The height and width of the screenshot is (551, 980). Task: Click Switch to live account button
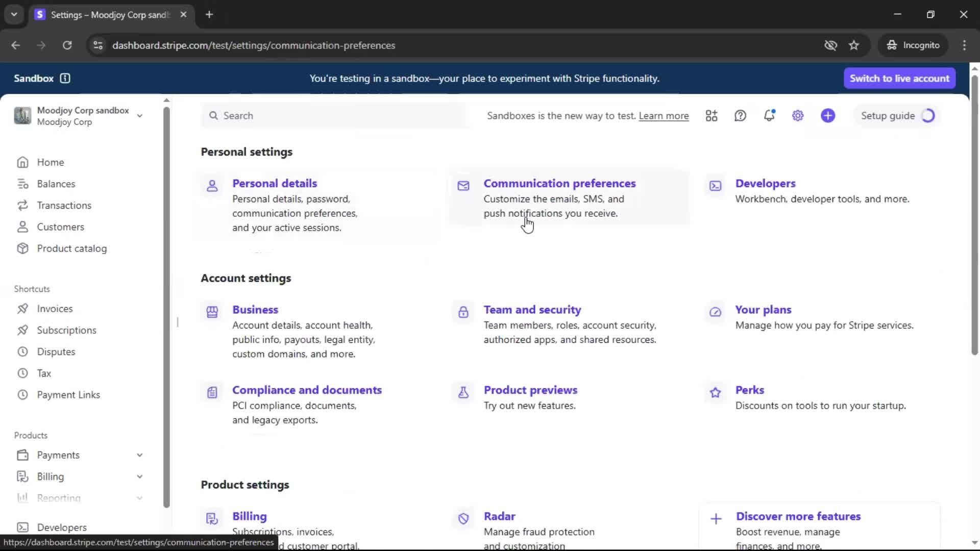tap(899, 78)
